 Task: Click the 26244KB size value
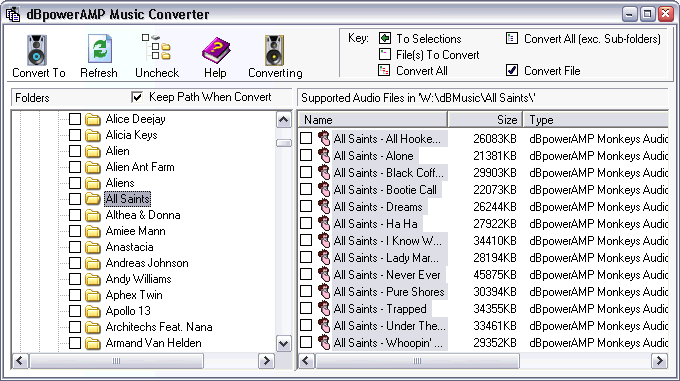tap(494, 206)
